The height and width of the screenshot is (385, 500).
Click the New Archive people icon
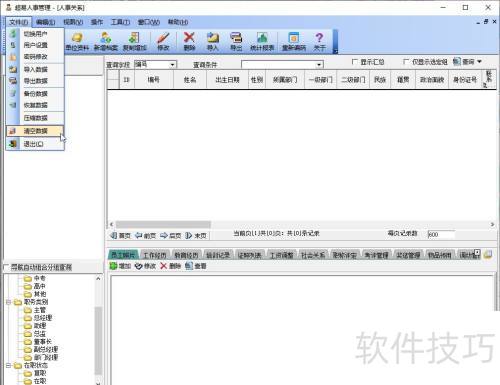[106, 37]
